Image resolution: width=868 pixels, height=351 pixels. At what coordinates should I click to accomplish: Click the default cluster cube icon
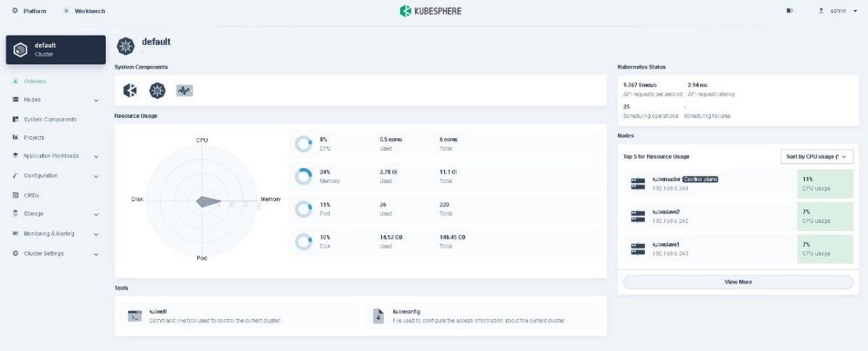(20, 50)
